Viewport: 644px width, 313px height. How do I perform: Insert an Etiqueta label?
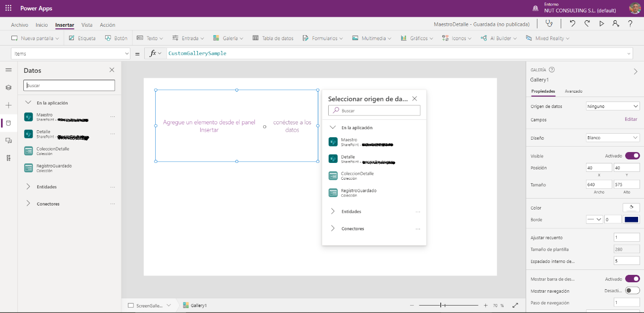click(82, 38)
